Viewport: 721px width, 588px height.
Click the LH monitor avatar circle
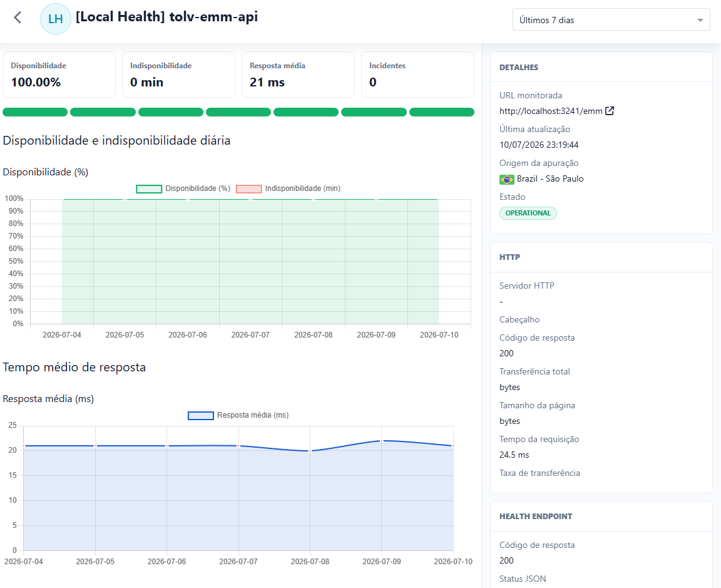56,19
